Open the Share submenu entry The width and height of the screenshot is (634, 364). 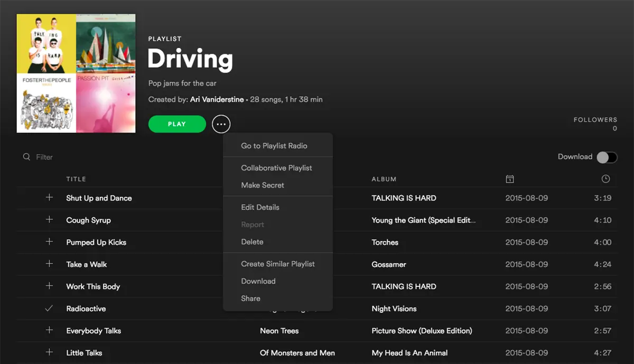coord(250,298)
